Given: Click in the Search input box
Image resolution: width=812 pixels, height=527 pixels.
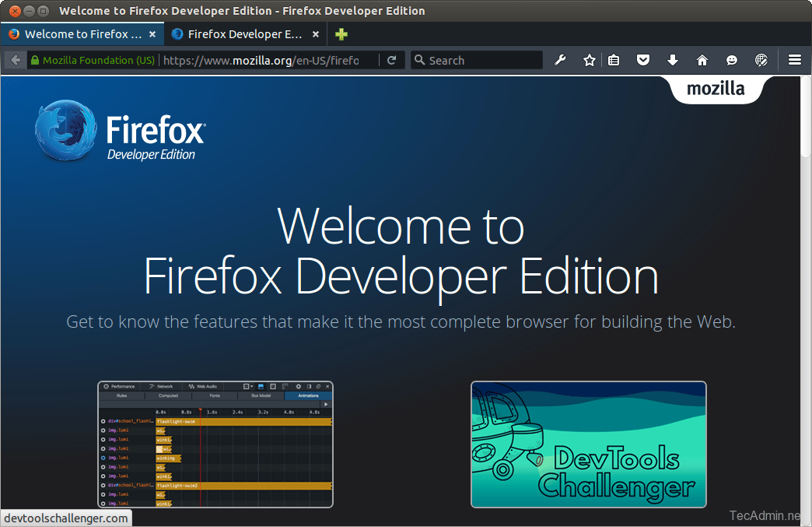Looking at the screenshot, I should pyautogui.click(x=482, y=60).
